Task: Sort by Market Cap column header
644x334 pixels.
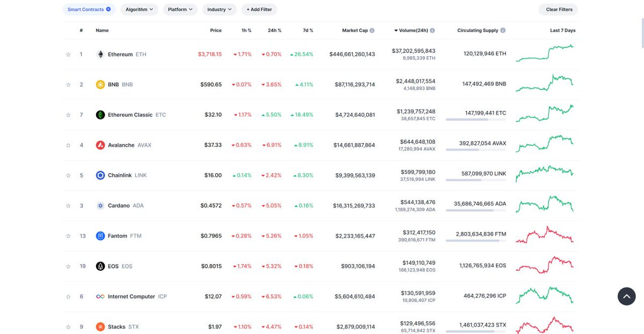Action: (x=355, y=31)
